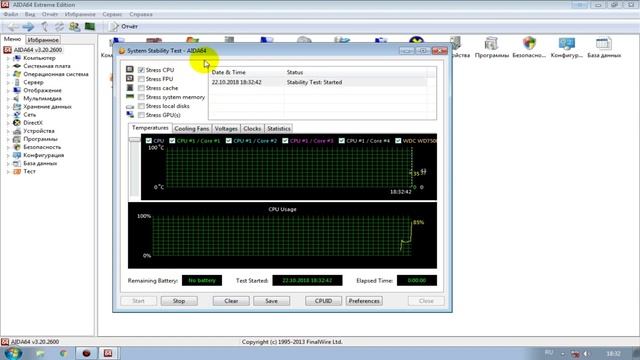The height and width of the screenshot is (360, 640).
Task: Select Безопасность in the left tree
Action: click(42, 147)
